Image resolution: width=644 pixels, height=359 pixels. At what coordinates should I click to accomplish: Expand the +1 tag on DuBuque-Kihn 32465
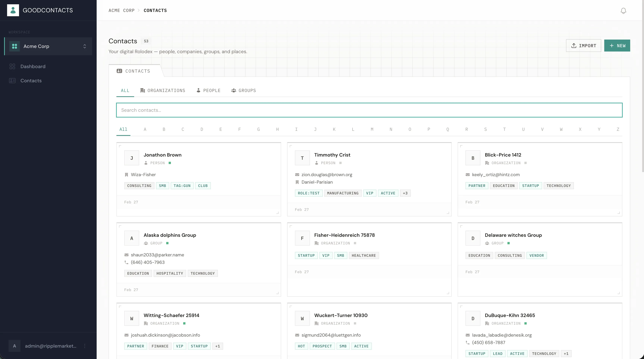pos(566,354)
